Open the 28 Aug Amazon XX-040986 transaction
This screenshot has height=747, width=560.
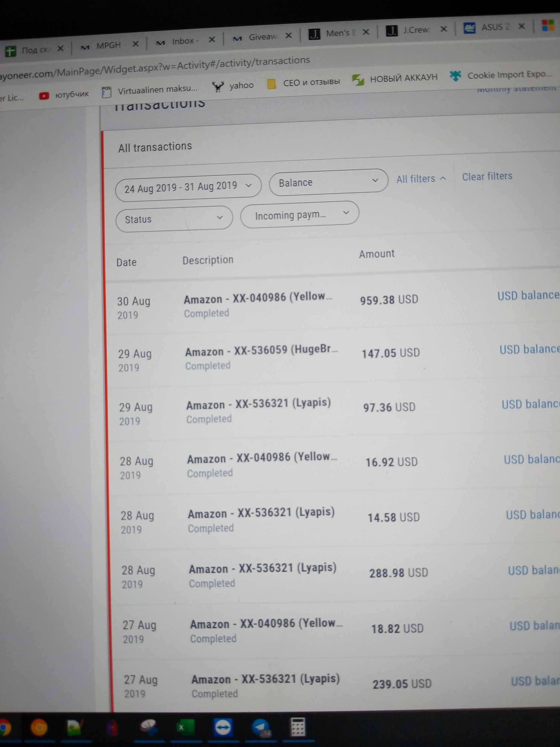pos(262,458)
